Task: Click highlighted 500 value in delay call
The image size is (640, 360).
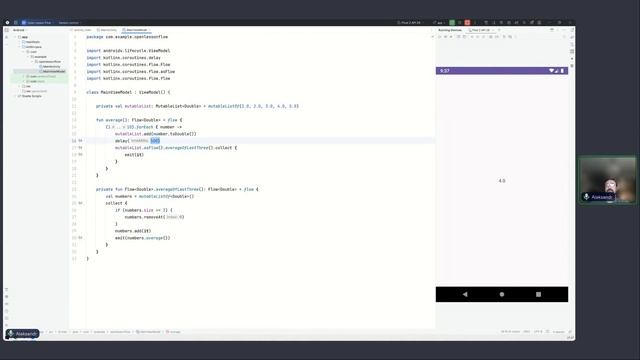Action: pos(155,141)
